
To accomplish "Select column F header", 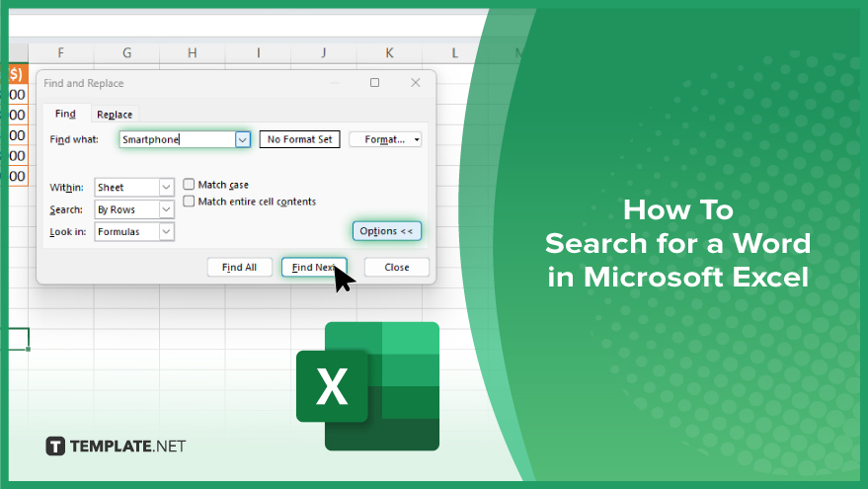I will pyautogui.click(x=61, y=52).
